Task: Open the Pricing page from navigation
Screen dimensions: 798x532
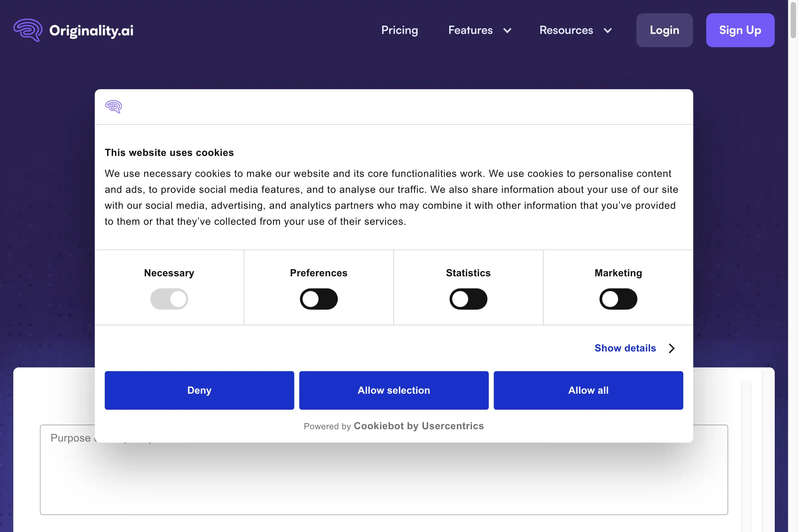Action: pos(400,30)
